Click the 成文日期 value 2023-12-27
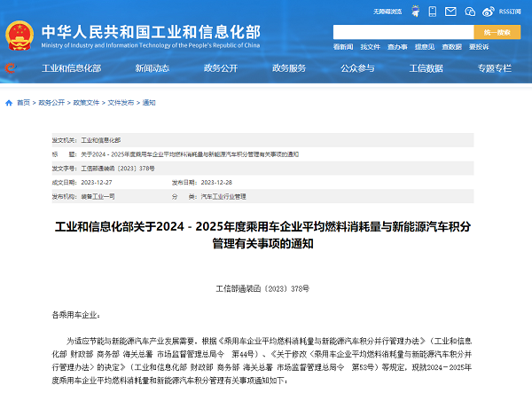Image resolution: width=532 pixels, height=393 pixels. click(x=97, y=183)
